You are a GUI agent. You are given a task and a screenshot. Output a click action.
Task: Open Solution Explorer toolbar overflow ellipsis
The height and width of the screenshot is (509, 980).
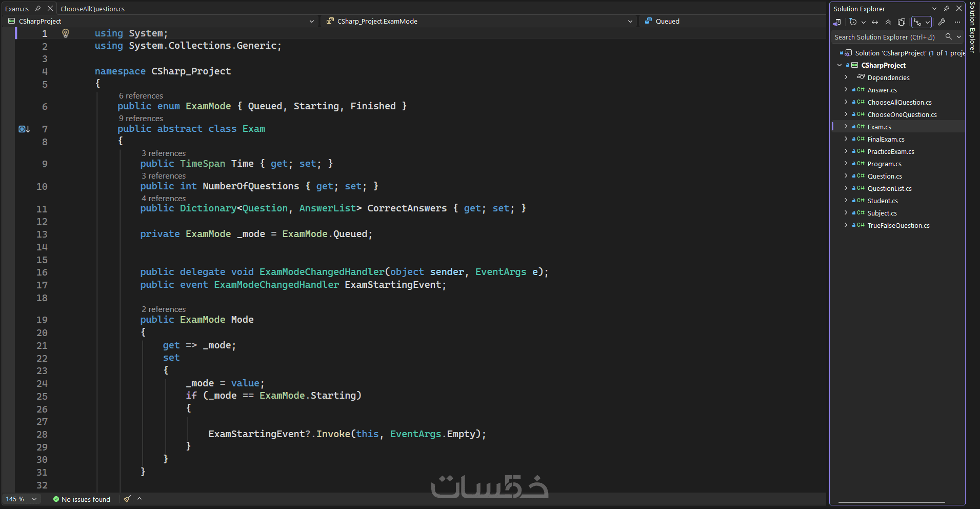(x=957, y=22)
